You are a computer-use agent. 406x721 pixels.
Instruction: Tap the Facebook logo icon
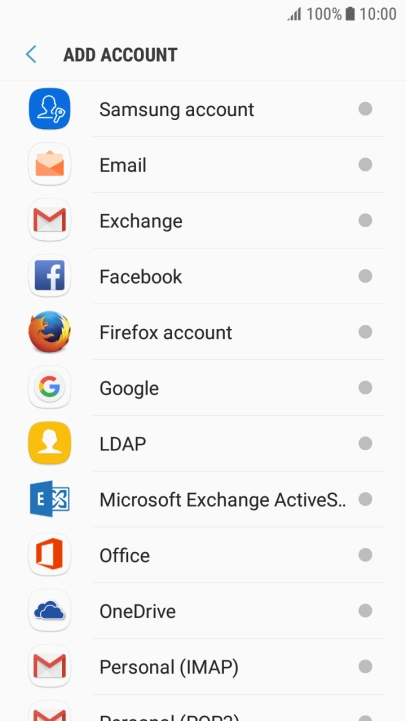tap(50, 276)
